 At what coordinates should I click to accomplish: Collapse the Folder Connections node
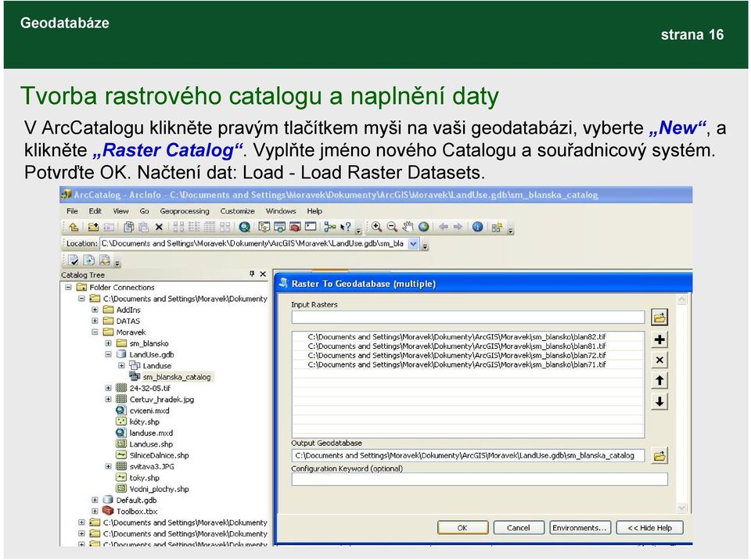(x=69, y=287)
